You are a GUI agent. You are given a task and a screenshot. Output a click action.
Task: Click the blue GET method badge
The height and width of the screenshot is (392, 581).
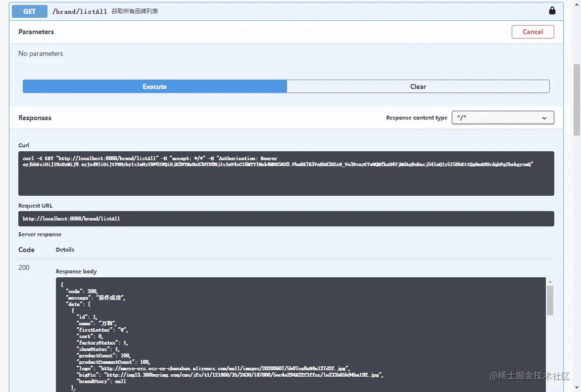click(x=30, y=11)
